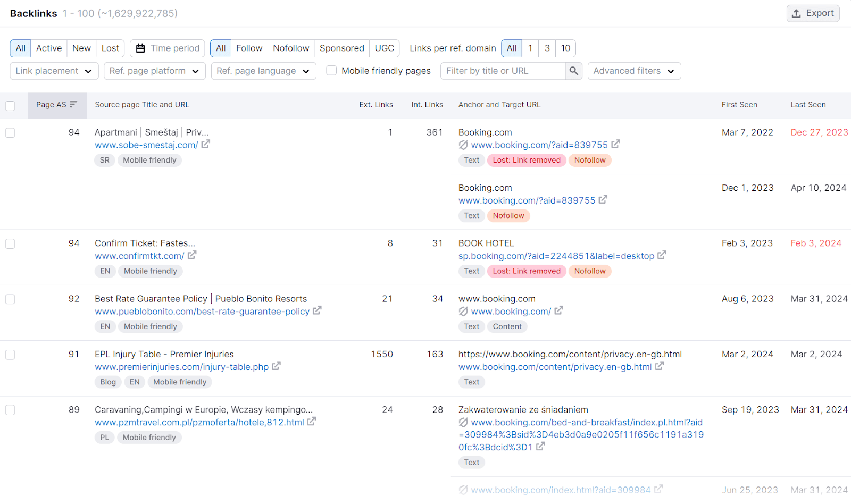Open pueblobonito.com best-rate-guarantee-policy link
851x504 pixels.
coord(202,311)
